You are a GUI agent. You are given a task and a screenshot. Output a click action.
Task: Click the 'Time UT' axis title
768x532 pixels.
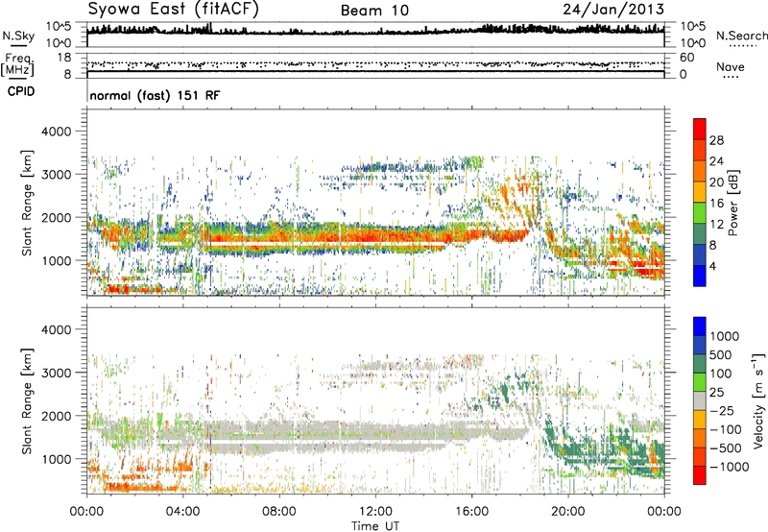375,526
